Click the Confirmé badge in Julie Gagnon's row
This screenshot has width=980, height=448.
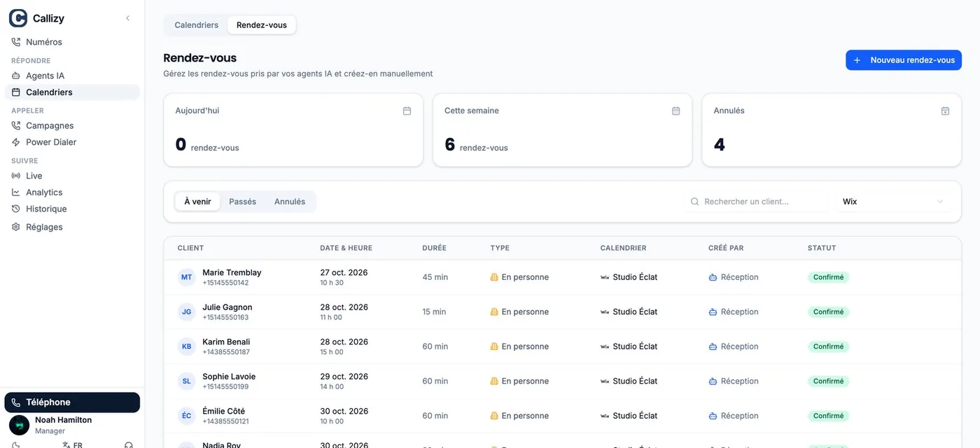coord(829,312)
